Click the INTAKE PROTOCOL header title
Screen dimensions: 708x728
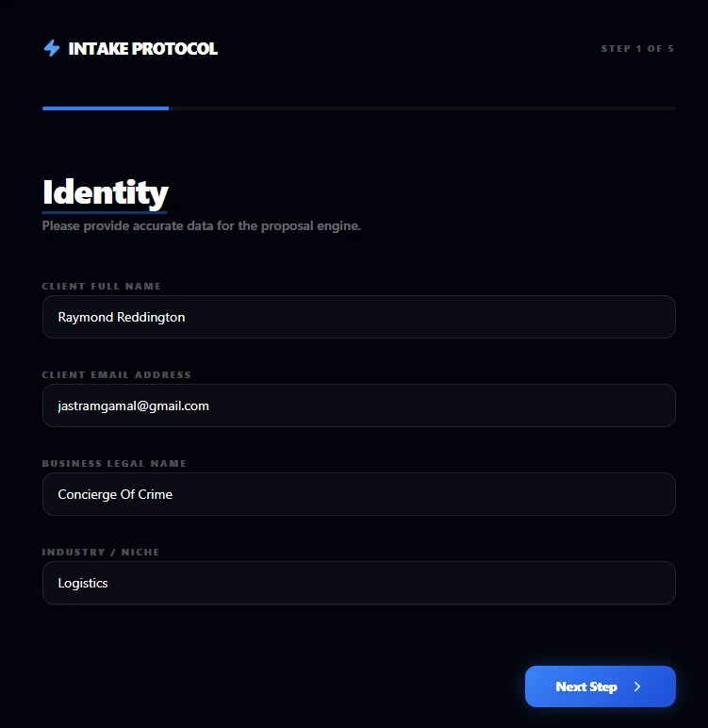coord(142,48)
